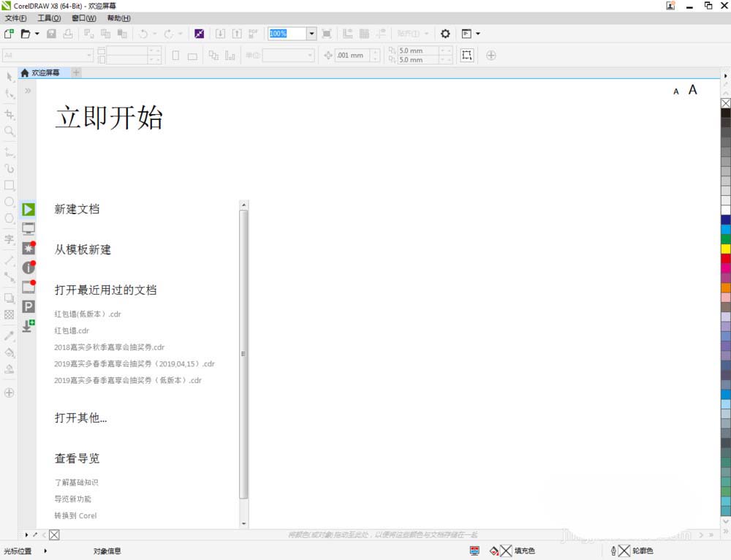Open recent file 2018嘉实多秋季嘉享会抽奖券.cdr
The height and width of the screenshot is (560, 731).
(x=109, y=347)
